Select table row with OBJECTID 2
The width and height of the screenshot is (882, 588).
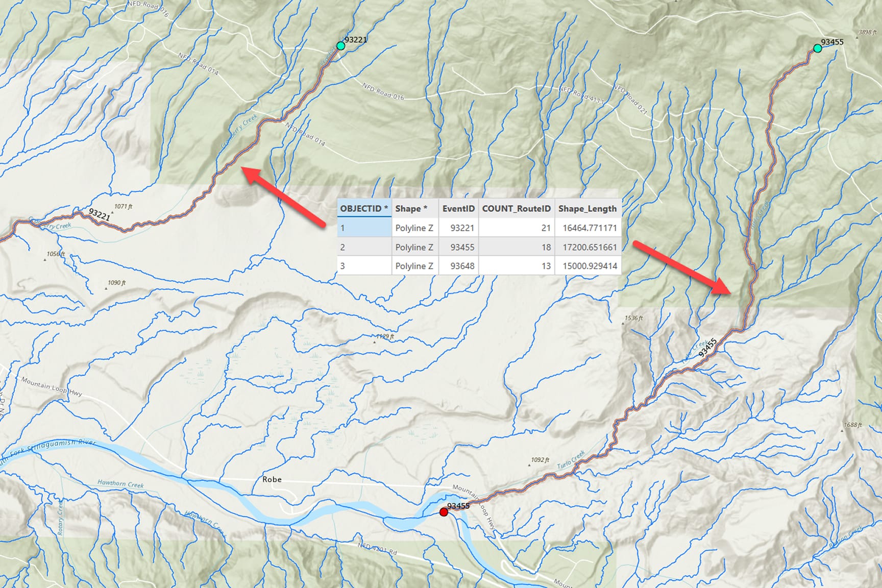click(x=479, y=247)
